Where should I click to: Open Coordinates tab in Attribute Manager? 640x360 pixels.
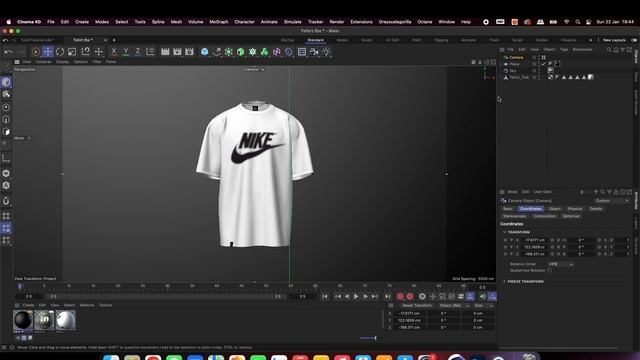pyautogui.click(x=531, y=209)
